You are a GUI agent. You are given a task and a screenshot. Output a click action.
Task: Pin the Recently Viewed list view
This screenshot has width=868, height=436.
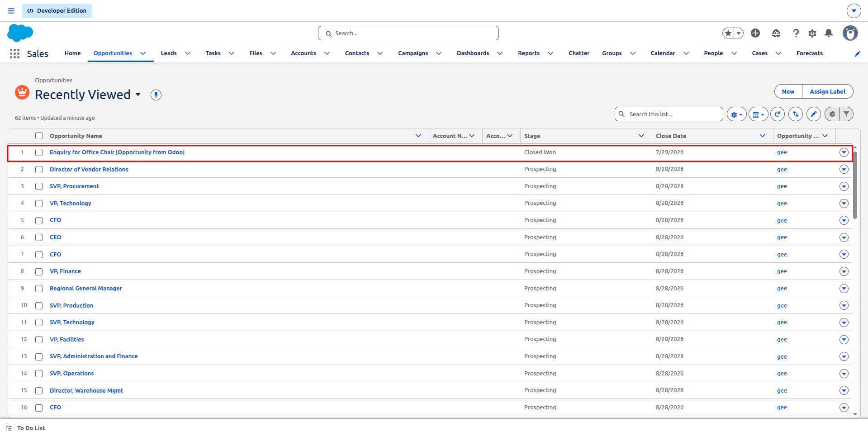pyautogui.click(x=156, y=95)
